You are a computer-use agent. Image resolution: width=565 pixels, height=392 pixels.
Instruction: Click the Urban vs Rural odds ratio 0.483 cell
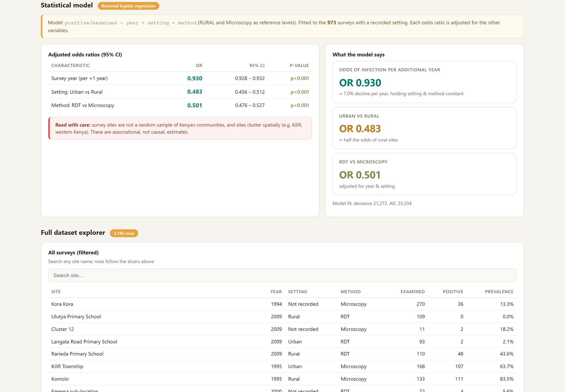[x=195, y=92]
